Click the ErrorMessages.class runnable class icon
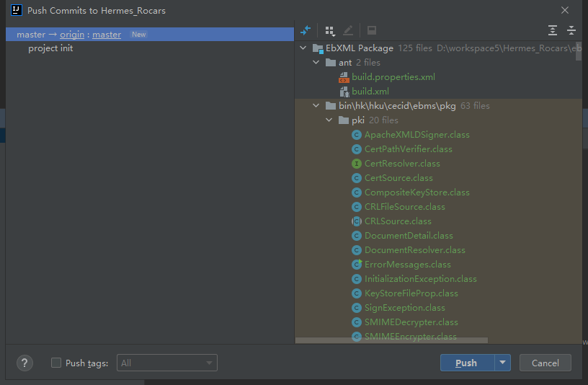 tap(356, 265)
